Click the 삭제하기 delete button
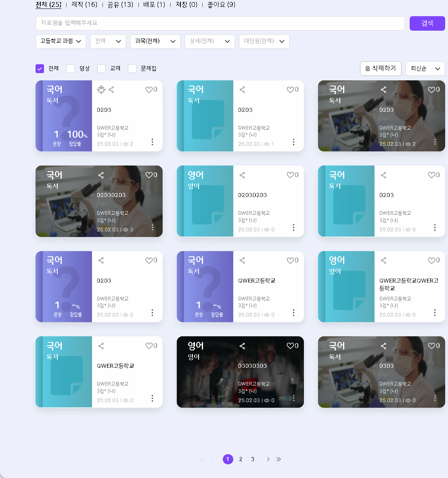This screenshot has height=478, width=448. tap(380, 69)
